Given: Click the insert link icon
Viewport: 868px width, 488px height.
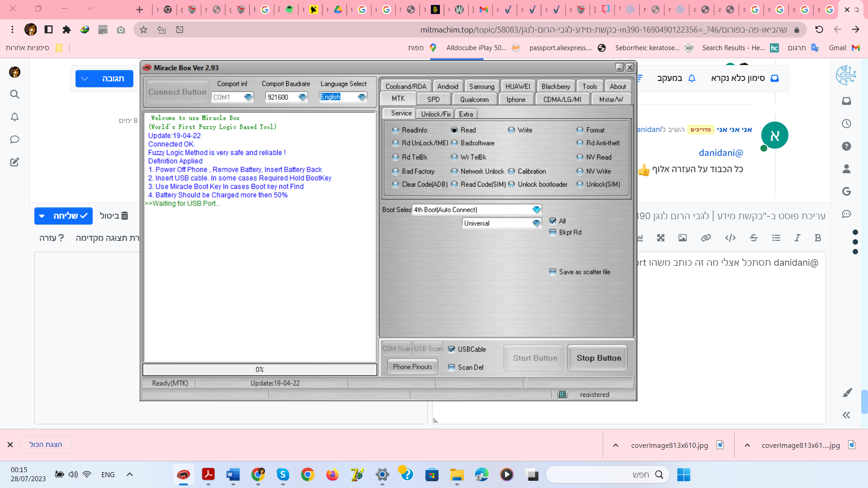Looking at the screenshot, I should tap(706, 238).
